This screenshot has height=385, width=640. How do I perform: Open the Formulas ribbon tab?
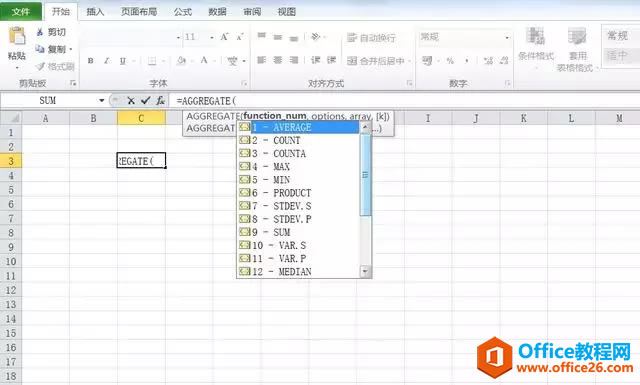click(x=182, y=12)
